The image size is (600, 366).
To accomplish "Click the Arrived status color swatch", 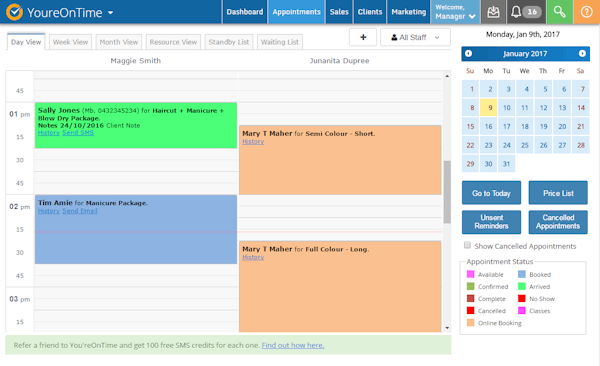I will pyautogui.click(x=522, y=286).
